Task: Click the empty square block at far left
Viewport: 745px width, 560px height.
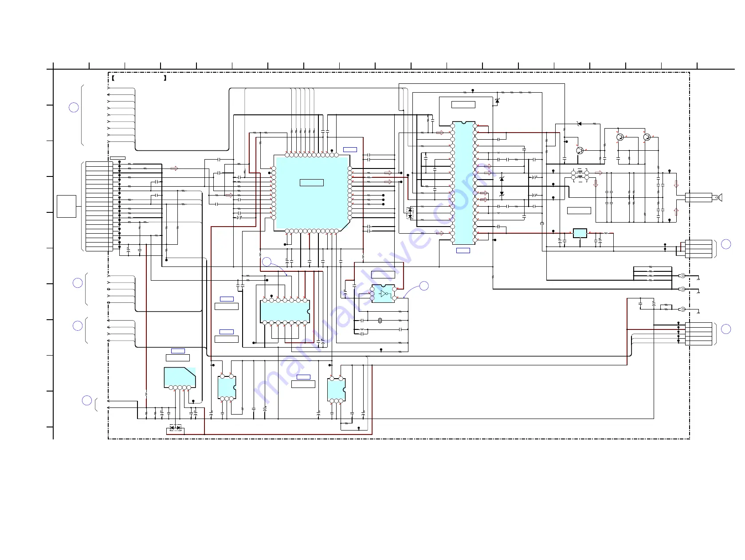Action: [x=67, y=206]
